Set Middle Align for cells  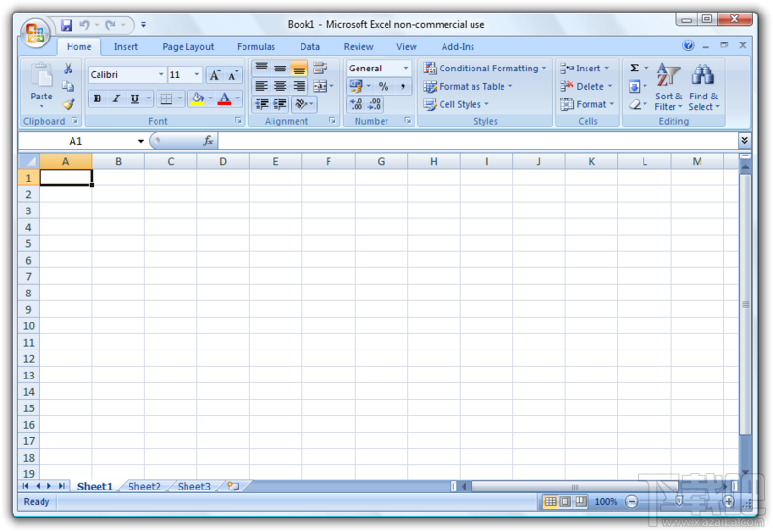point(280,68)
